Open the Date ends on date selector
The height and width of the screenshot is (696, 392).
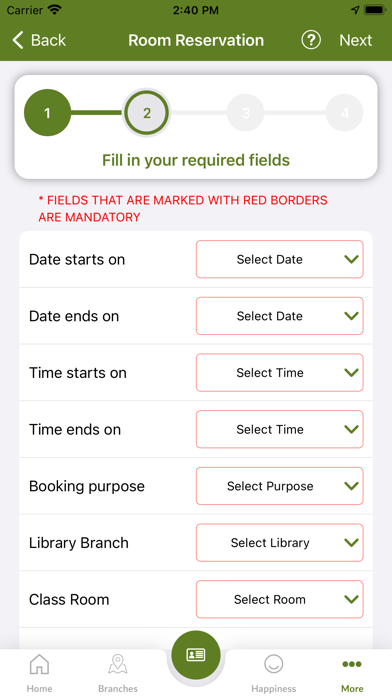tap(280, 316)
